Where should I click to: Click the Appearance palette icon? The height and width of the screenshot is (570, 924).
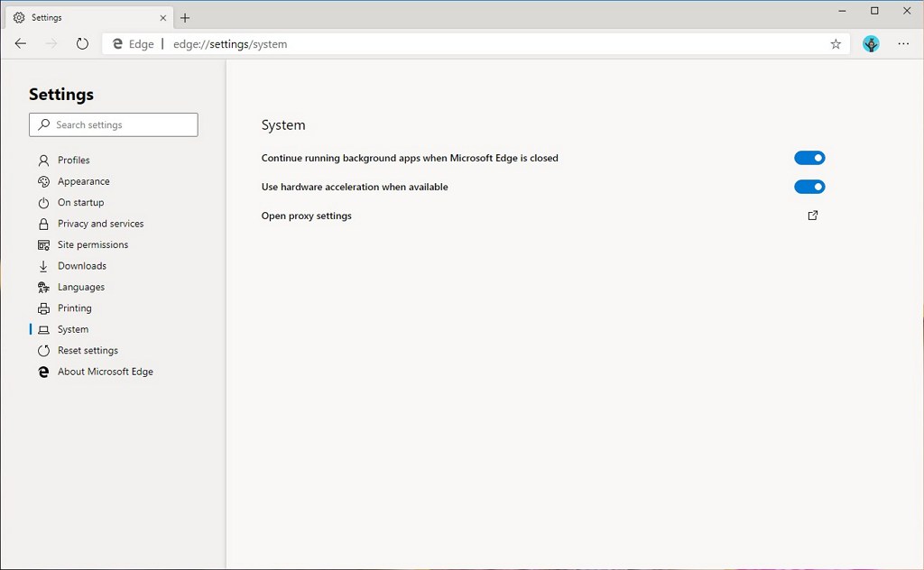click(43, 181)
